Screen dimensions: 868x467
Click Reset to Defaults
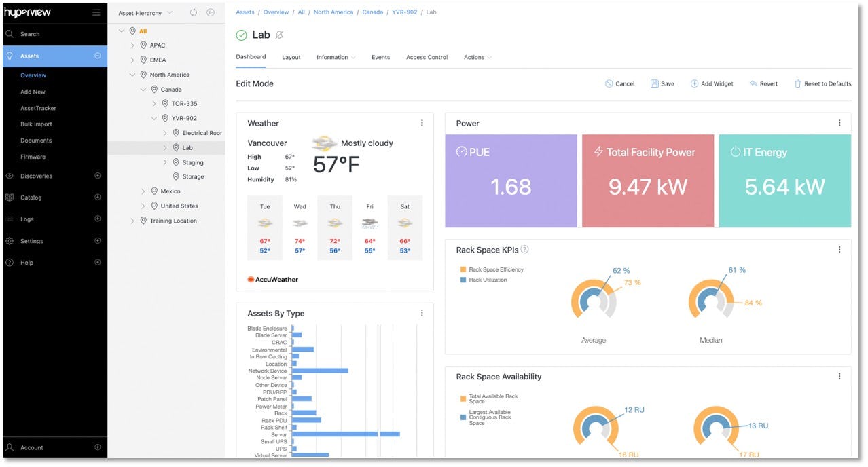tap(824, 83)
